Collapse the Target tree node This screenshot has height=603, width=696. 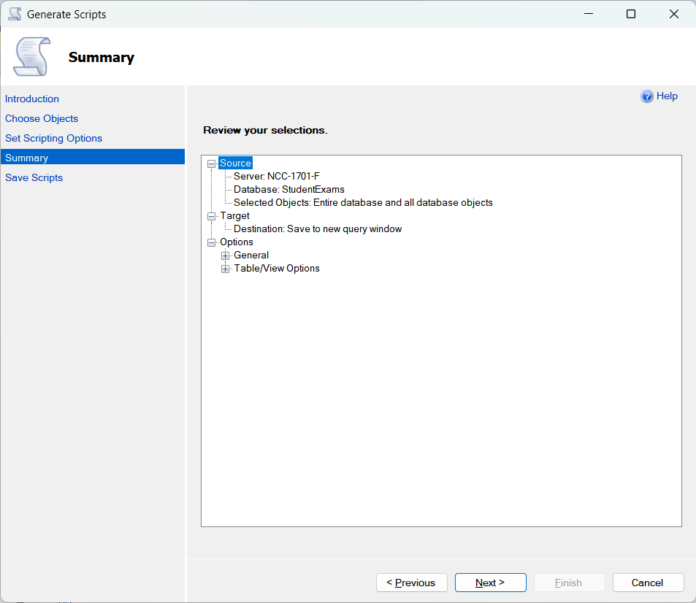pyautogui.click(x=212, y=216)
